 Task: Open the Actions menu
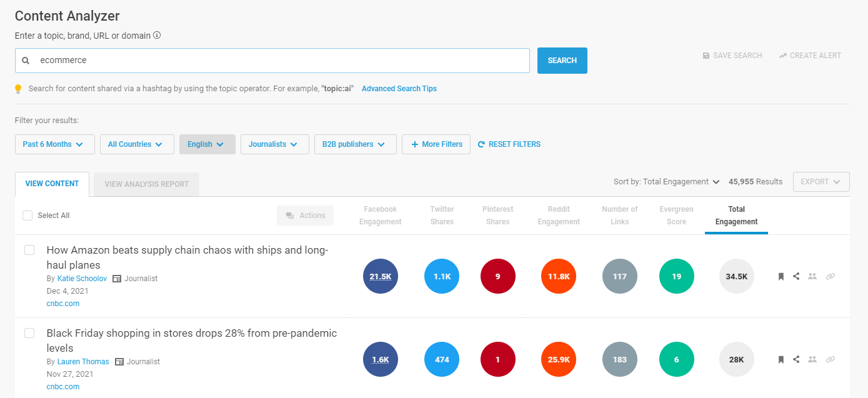[306, 216]
